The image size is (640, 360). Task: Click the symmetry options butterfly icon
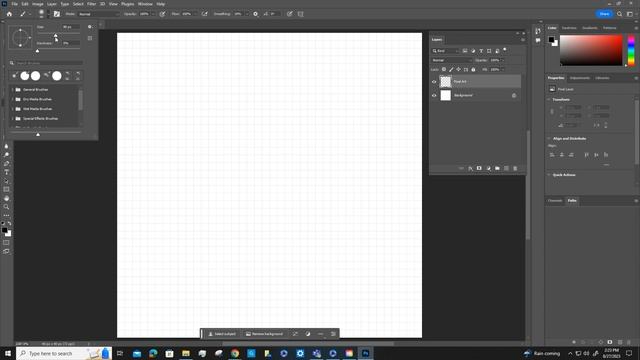tap(301, 14)
